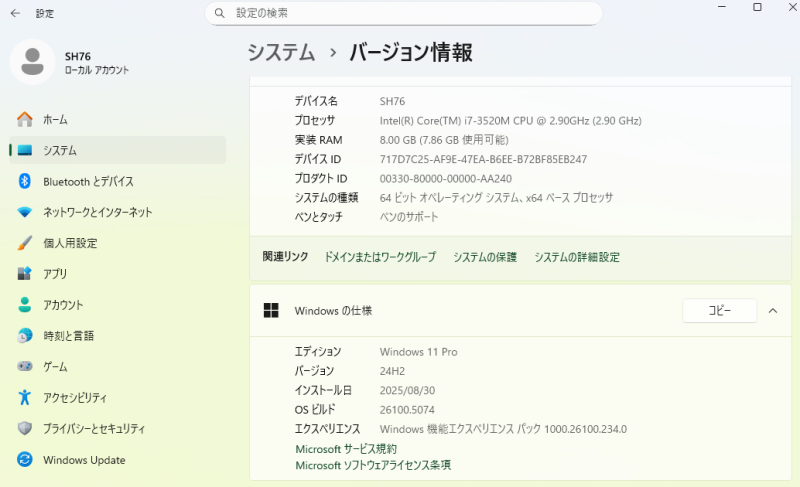
Task: Open ドメインまたはワークグループ link
Action: tap(380, 257)
